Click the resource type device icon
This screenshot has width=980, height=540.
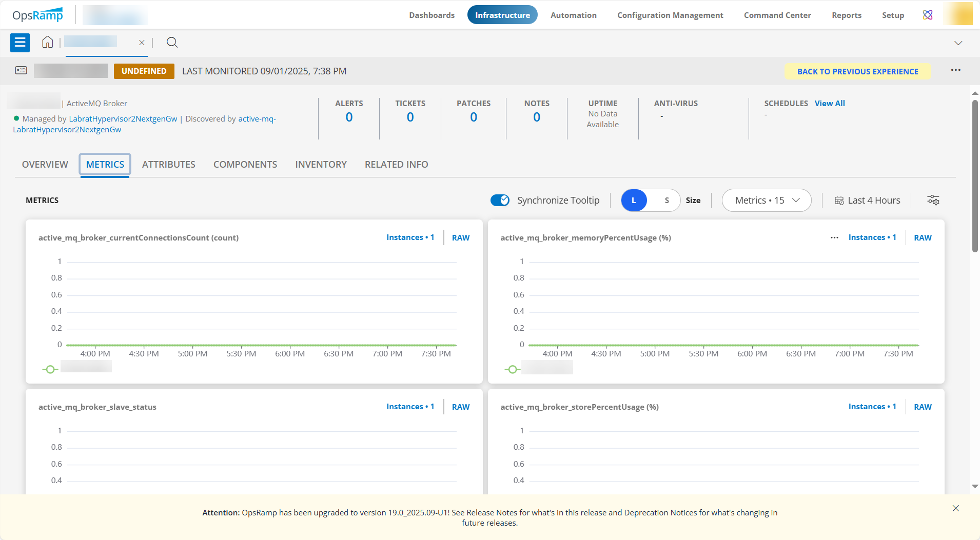pyautogui.click(x=21, y=70)
